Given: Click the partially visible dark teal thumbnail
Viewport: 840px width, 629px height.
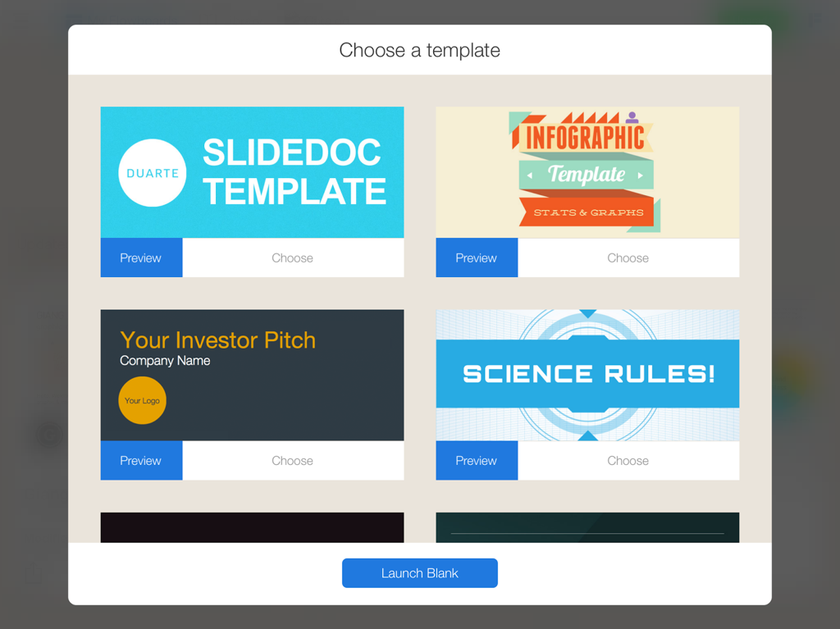Looking at the screenshot, I should pos(587,527).
